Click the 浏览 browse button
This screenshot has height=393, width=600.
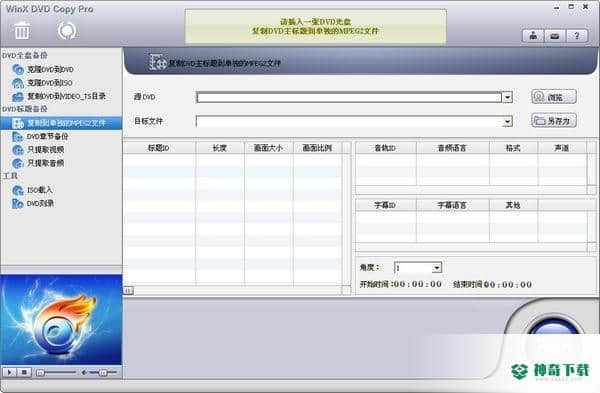point(554,97)
